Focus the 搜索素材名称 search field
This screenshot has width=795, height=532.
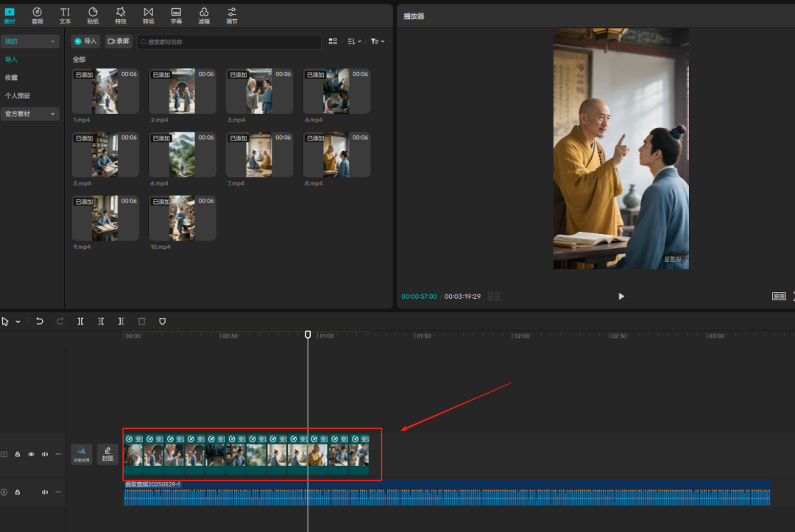(229, 41)
